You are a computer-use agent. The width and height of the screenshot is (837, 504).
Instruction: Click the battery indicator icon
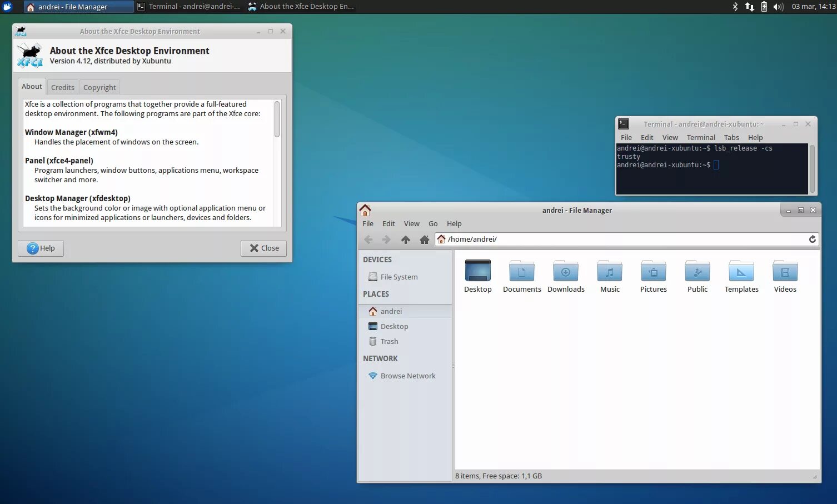764,7
